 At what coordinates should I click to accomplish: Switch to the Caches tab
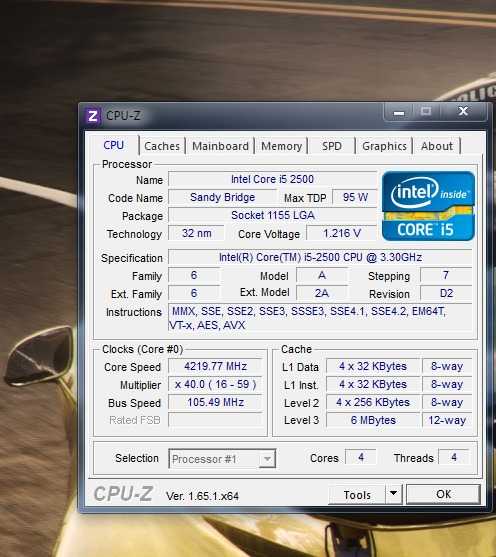tap(162, 146)
